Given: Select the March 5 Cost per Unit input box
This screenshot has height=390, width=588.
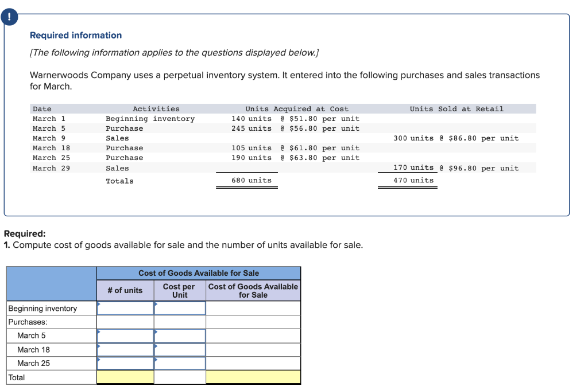Looking at the screenshot, I should pos(179,336).
